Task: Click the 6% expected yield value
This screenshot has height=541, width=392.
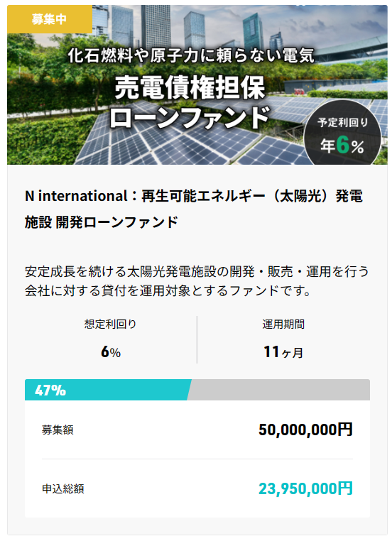Action: (110, 352)
